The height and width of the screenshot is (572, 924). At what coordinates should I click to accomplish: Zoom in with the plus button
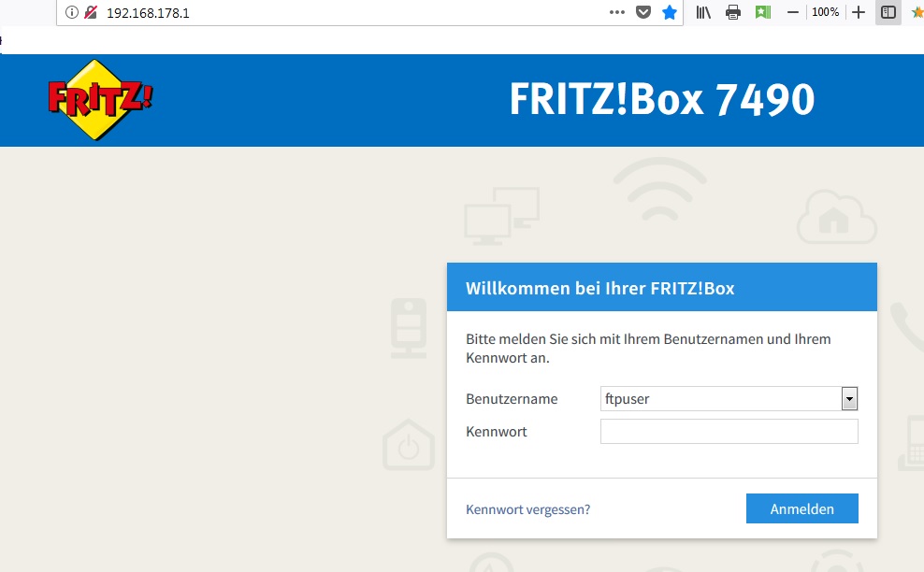pyautogui.click(x=859, y=12)
